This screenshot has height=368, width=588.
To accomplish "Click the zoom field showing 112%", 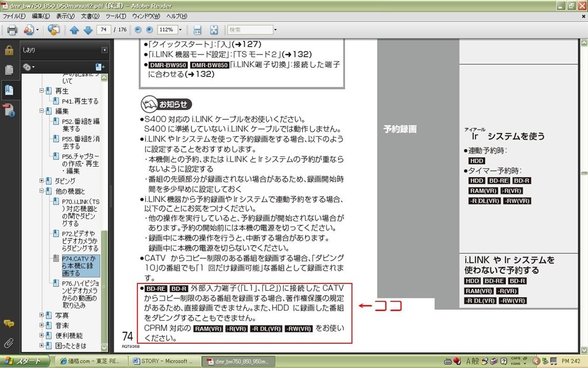I will point(166,30).
